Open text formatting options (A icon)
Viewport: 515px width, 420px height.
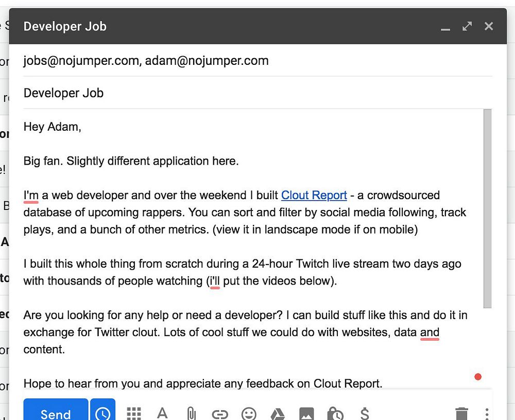point(162,413)
